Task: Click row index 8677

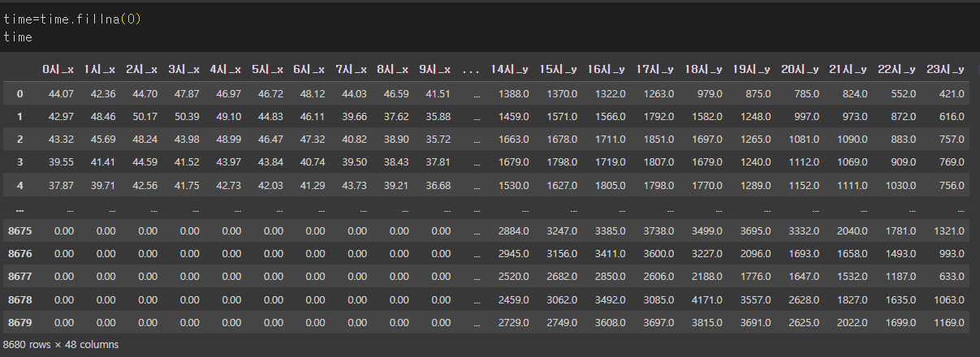Action: pyautogui.click(x=19, y=277)
